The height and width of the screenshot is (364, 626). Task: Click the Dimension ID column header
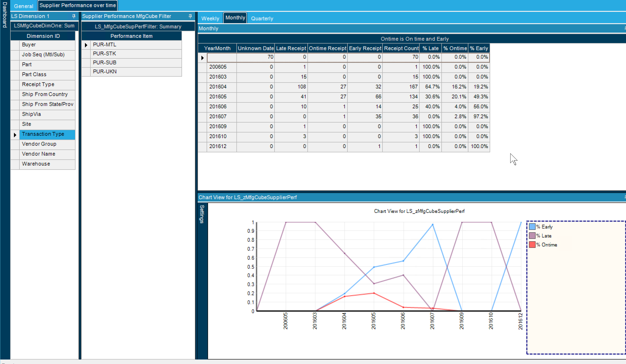click(43, 36)
